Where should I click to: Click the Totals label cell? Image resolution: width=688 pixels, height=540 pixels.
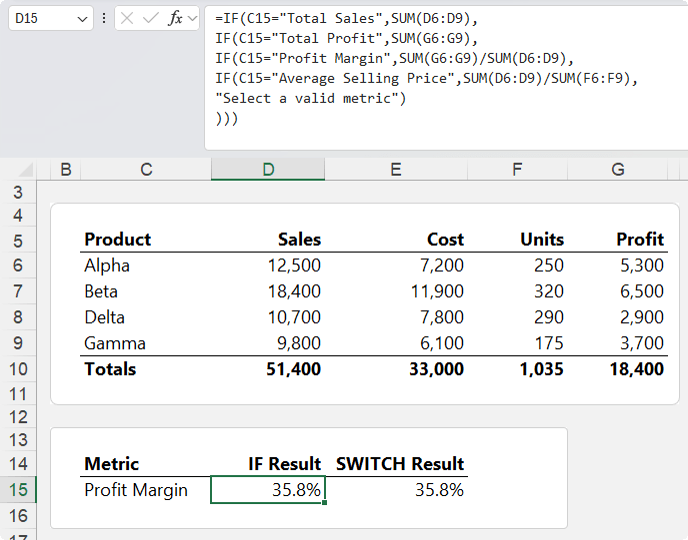[x=146, y=369]
